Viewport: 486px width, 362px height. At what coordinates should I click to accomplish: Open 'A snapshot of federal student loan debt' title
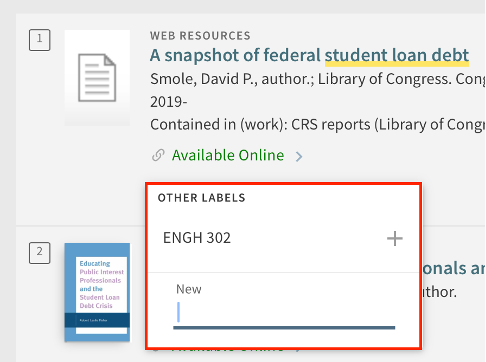(x=309, y=55)
